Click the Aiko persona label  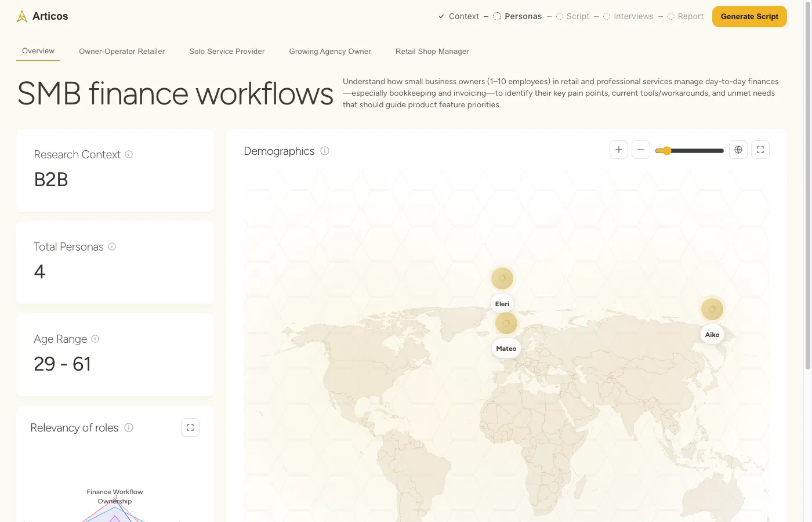712,335
